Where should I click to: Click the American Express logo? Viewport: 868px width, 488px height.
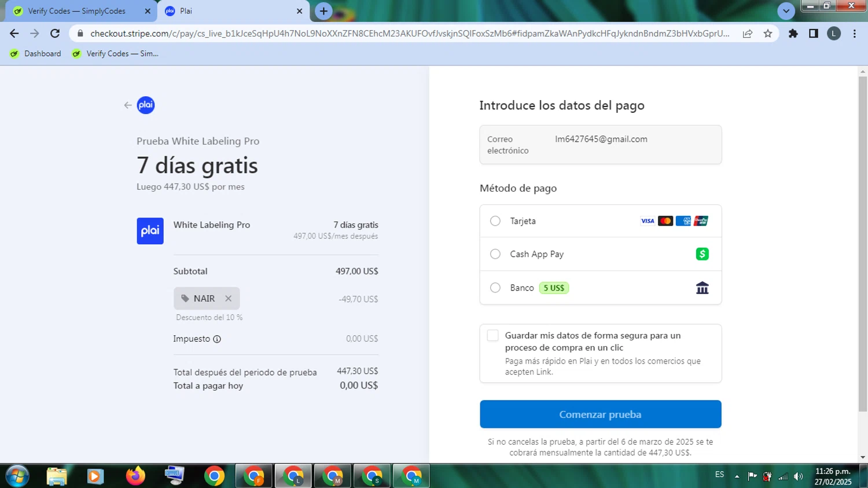[683, 221]
